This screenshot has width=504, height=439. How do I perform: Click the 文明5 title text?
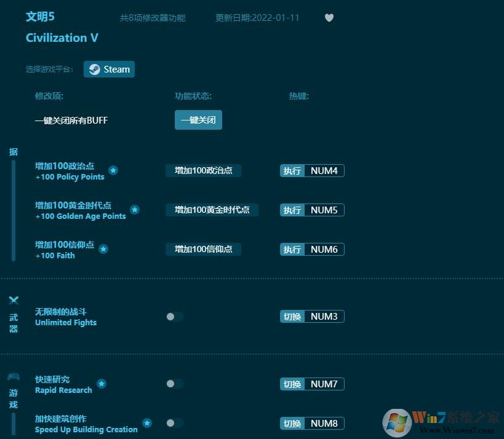[x=40, y=17]
